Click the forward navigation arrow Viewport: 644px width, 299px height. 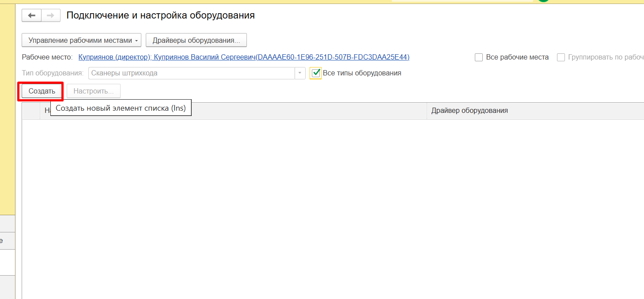pyautogui.click(x=50, y=15)
